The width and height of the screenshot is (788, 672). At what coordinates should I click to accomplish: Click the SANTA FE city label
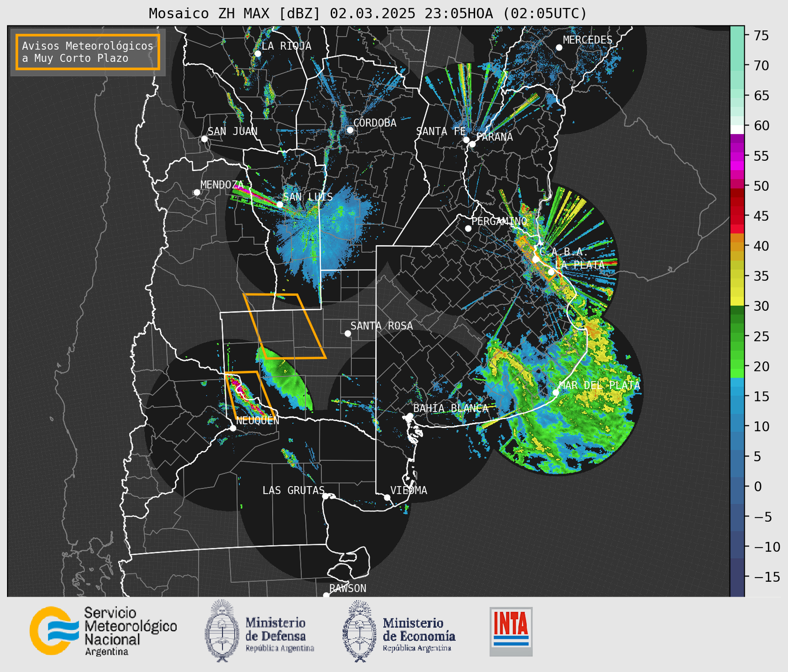point(441,131)
